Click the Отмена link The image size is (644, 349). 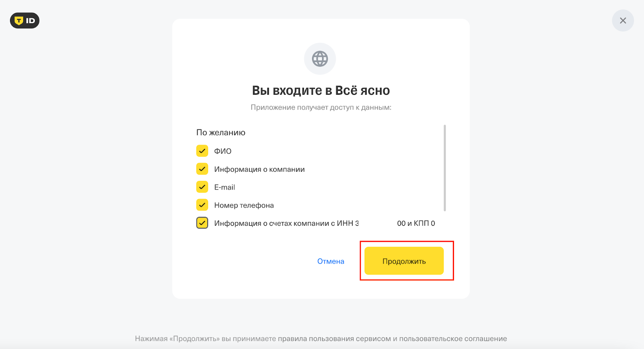pyautogui.click(x=330, y=261)
